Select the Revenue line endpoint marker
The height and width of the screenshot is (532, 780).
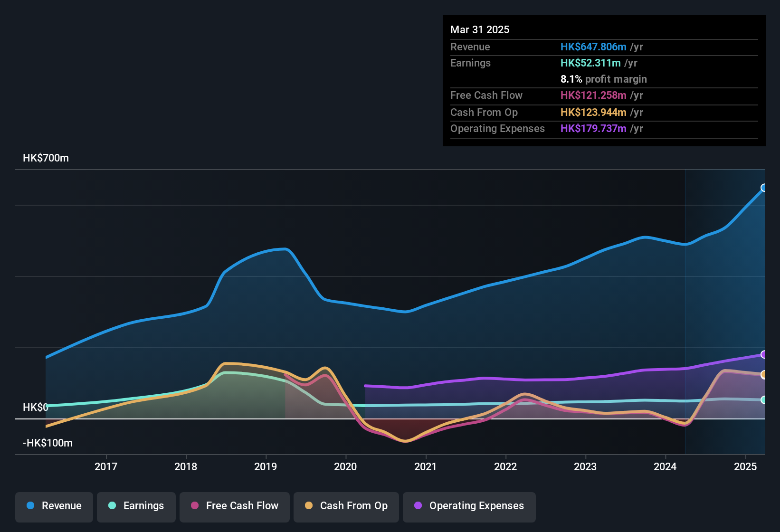pos(764,188)
